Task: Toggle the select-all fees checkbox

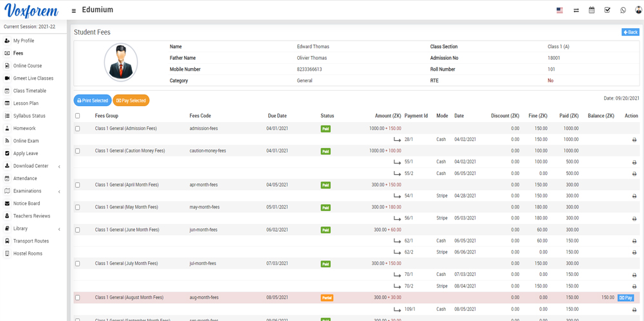Action: (x=78, y=116)
